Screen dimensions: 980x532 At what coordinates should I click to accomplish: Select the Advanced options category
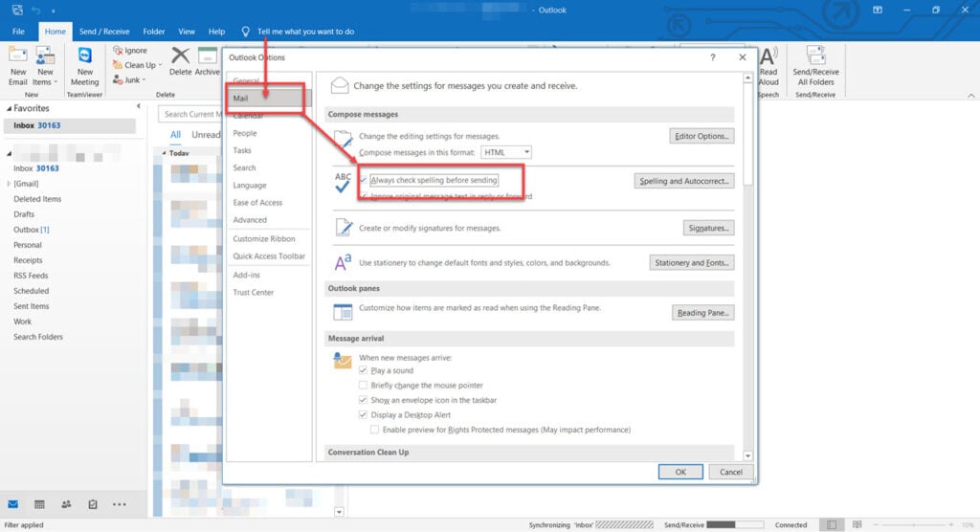pyautogui.click(x=268, y=220)
